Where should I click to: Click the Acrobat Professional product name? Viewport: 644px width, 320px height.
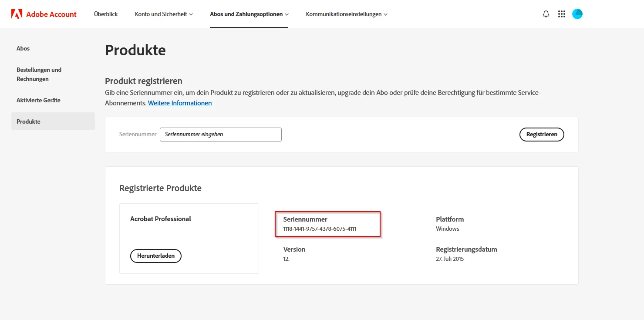tap(161, 219)
